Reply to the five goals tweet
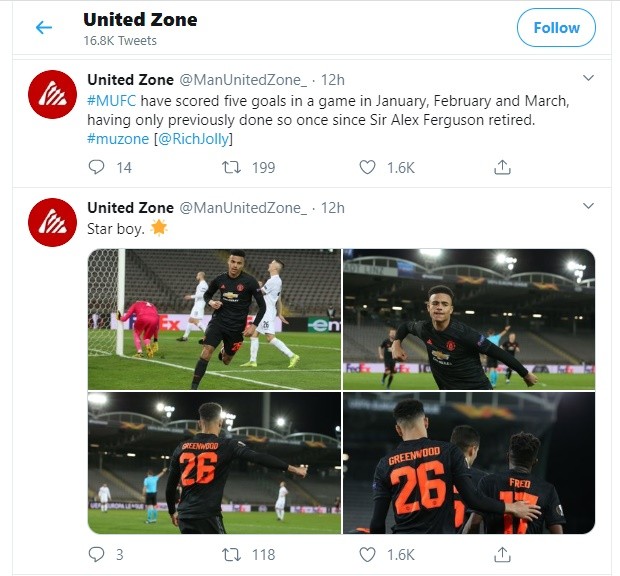Image resolution: width=620 pixels, height=576 pixels. (96, 167)
